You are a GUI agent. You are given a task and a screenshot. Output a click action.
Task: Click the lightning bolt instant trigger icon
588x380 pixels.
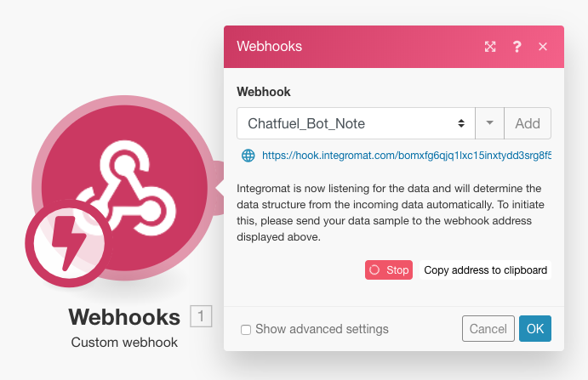(69, 244)
